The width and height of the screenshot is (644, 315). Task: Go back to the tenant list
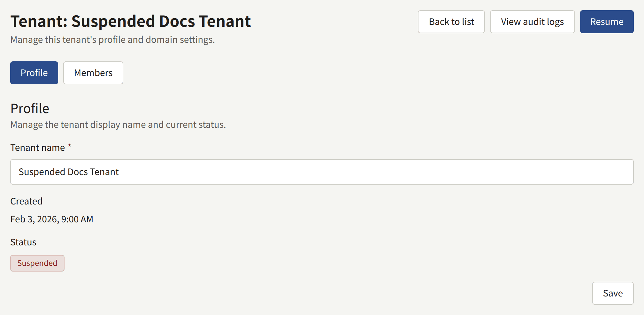(451, 22)
